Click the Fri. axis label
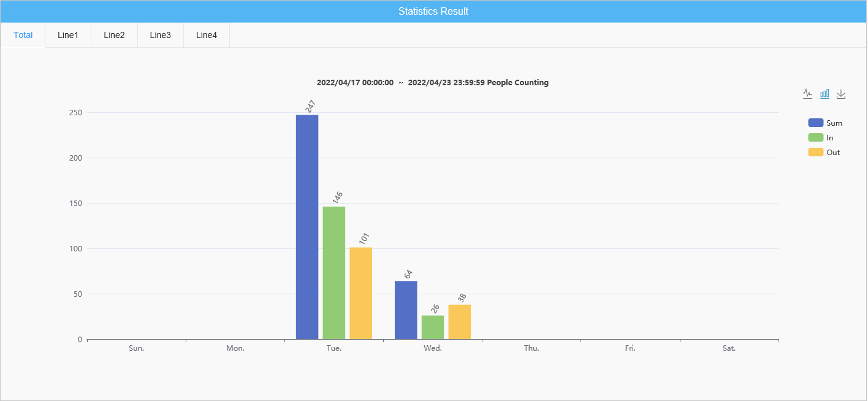This screenshot has width=868, height=401. 630,348
